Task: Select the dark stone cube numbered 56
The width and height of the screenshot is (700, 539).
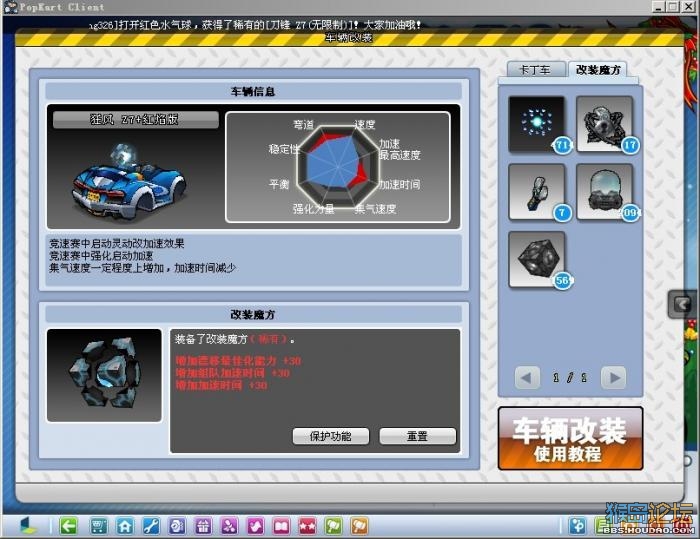Action: tap(537, 259)
